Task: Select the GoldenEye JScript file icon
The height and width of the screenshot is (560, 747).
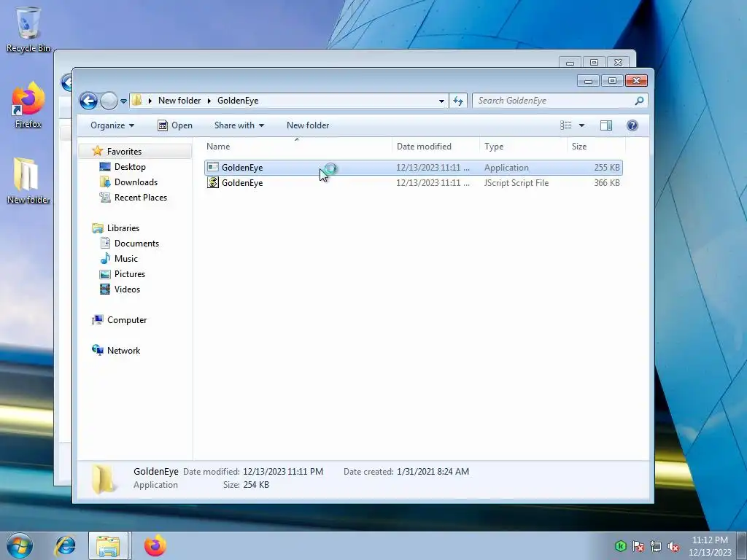Action: coord(213,182)
